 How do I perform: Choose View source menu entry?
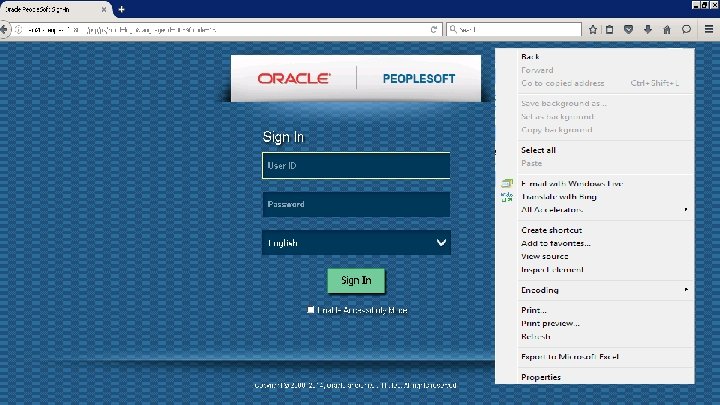point(545,256)
